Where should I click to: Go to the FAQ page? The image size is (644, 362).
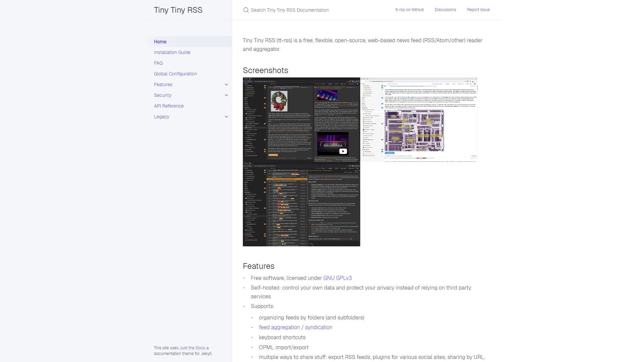tap(158, 63)
